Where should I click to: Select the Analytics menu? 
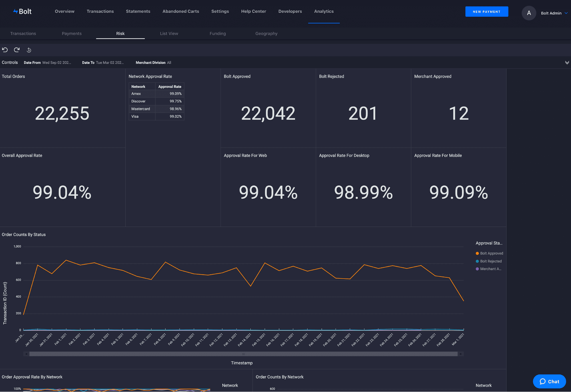(324, 11)
